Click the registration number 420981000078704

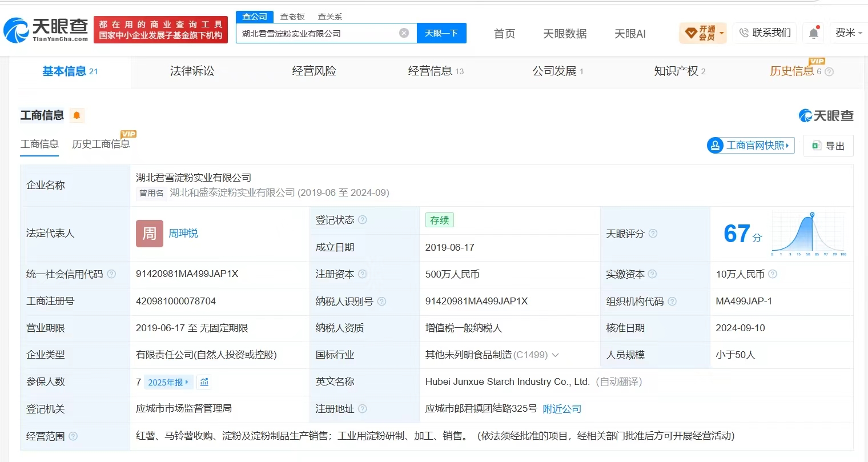(x=176, y=301)
